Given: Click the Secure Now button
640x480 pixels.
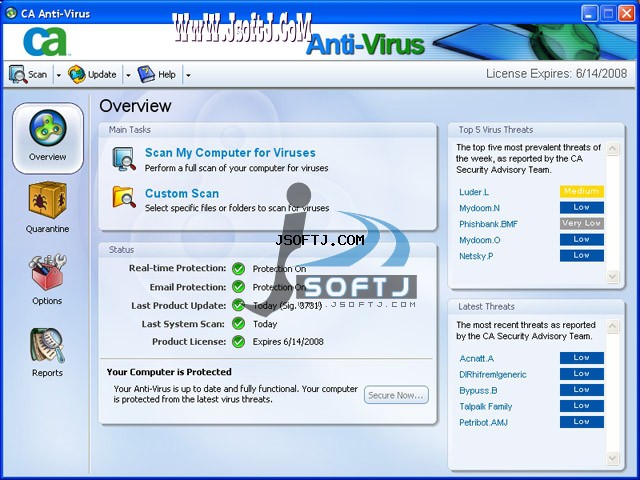Looking at the screenshot, I should [396, 395].
